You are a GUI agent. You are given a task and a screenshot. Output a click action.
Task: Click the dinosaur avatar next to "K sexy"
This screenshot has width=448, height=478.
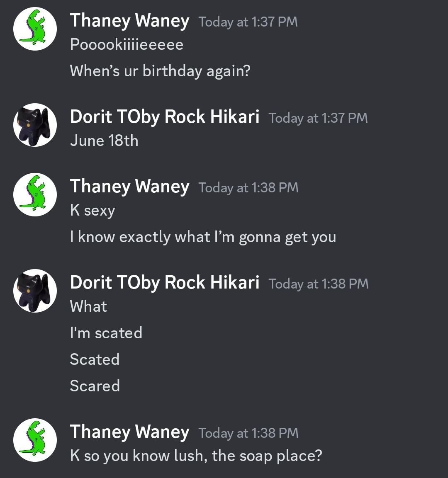(35, 194)
